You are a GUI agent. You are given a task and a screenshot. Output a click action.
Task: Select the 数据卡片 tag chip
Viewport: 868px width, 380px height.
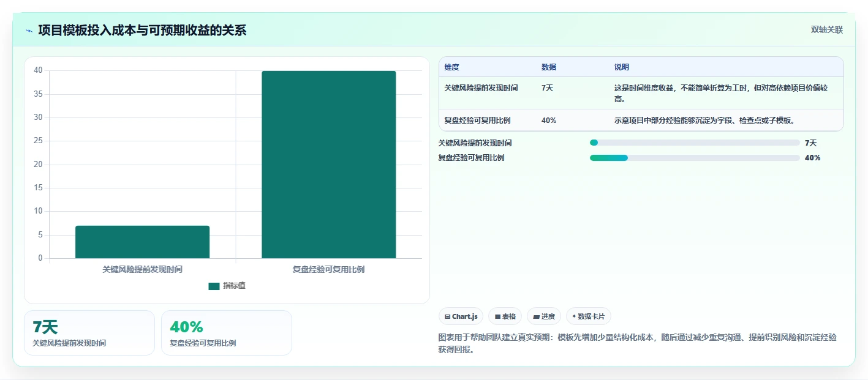coord(588,316)
